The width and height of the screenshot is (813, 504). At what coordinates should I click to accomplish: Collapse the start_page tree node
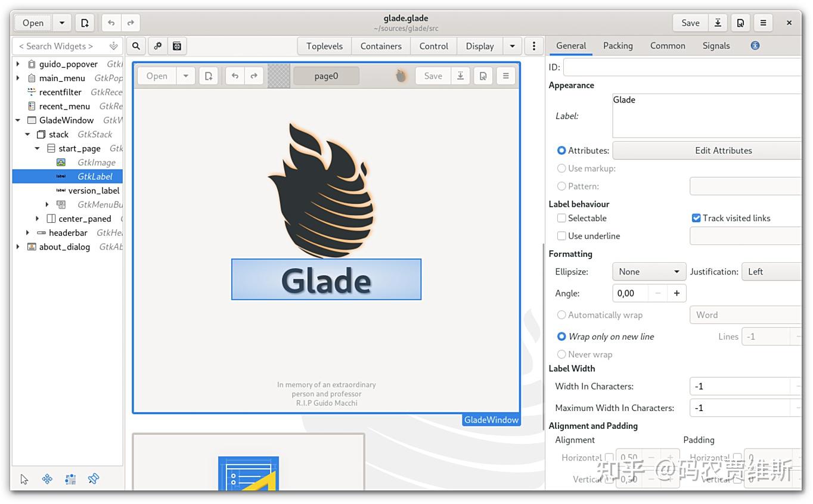pos(37,148)
